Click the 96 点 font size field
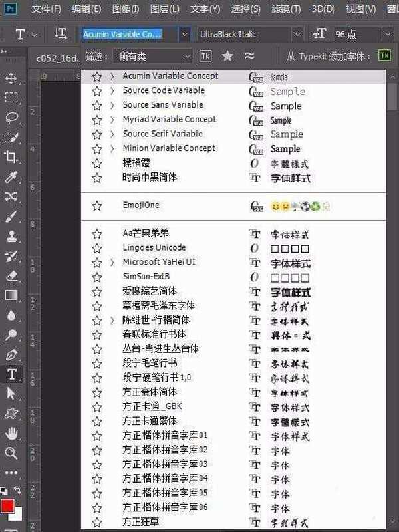Image resolution: width=399 pixels, height=532 pixels. [358, 34]
